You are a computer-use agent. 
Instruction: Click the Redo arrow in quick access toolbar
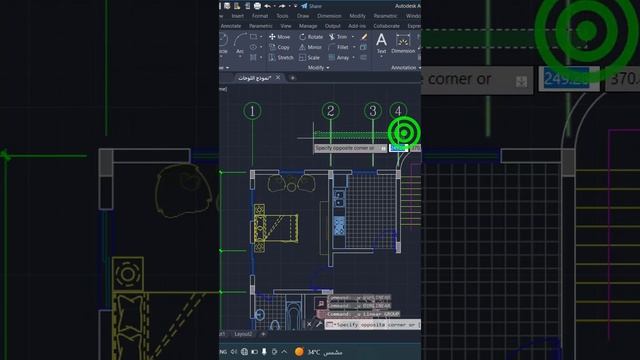point(282,6)
